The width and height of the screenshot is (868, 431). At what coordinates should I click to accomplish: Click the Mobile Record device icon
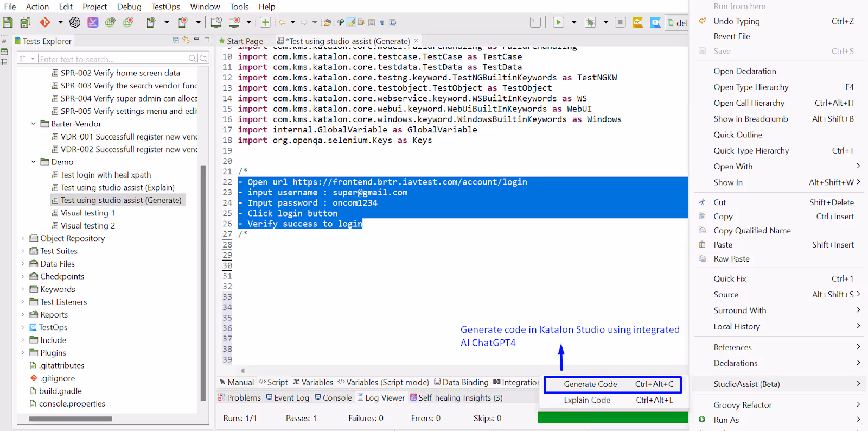(183, 22)
